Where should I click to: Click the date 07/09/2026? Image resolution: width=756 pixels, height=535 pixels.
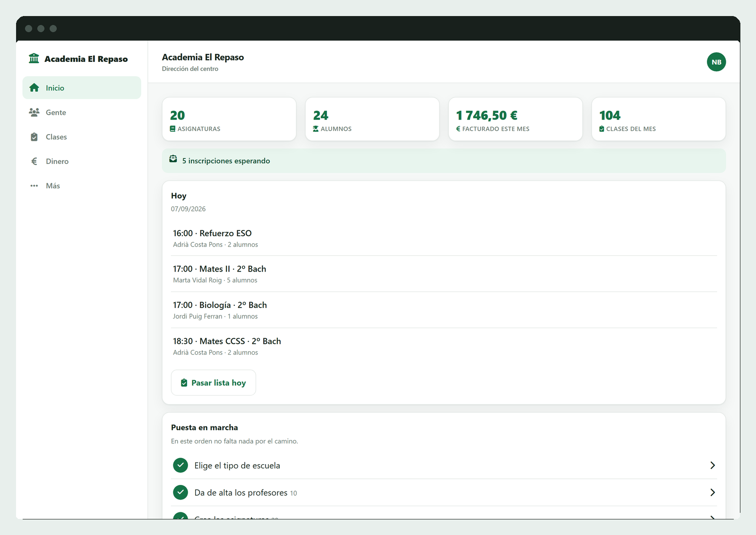188,209
